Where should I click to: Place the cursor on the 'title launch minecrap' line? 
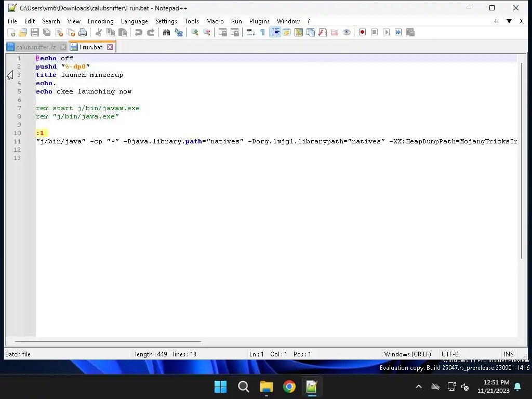point(79,75)
